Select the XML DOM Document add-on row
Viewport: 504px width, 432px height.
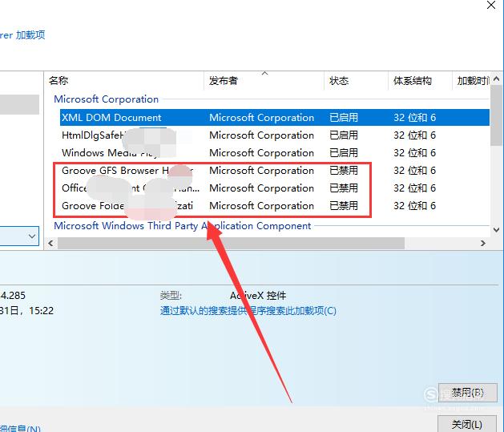click(x=275, y=118)
